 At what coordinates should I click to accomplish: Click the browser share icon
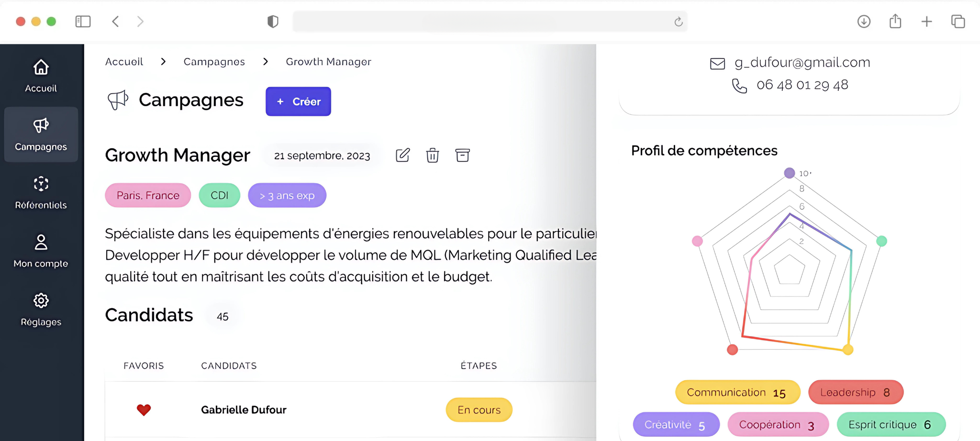pos(895,22)
